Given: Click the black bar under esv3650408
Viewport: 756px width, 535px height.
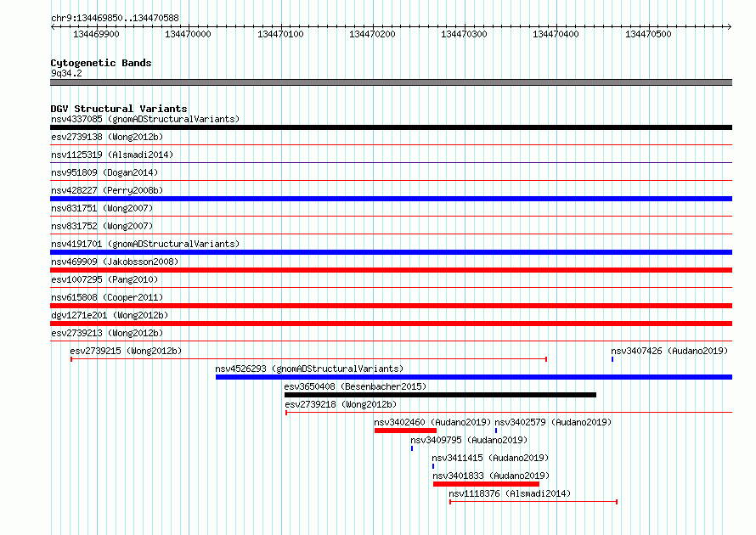Looking at the screenshot, I should click(440, 395).
